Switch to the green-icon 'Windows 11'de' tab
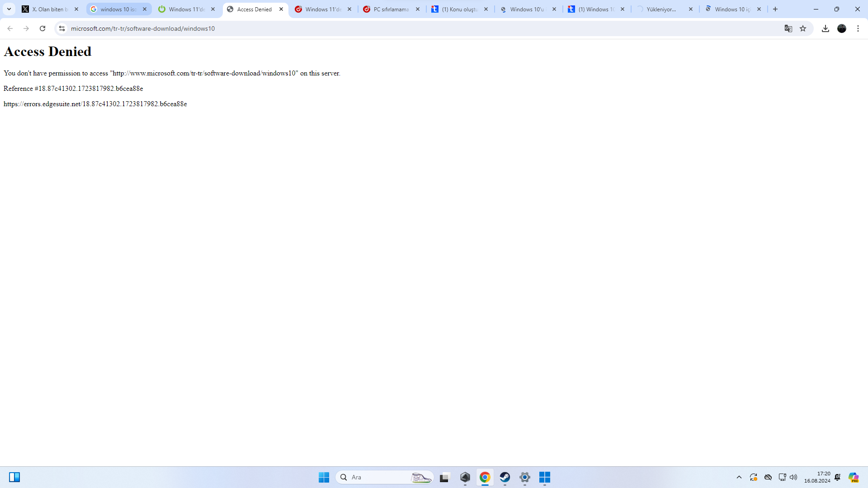Viewport: 868px width, 488px height. (187, 9)
